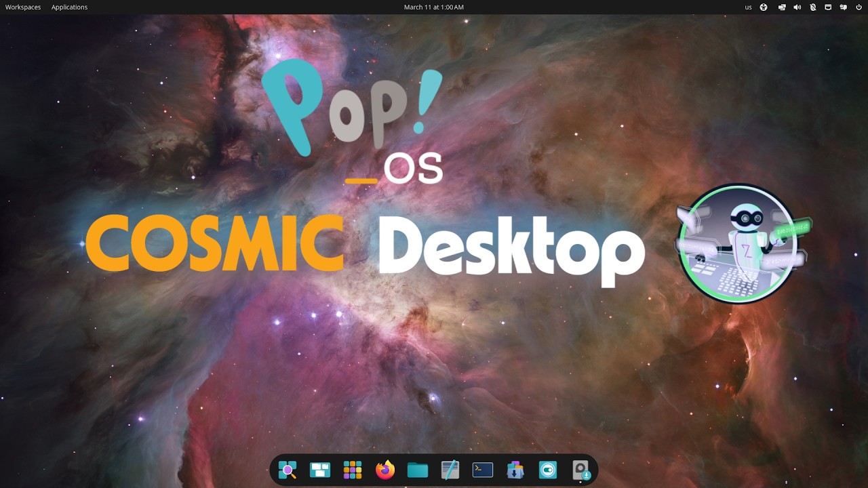Open the Bluetooth disabled applet

812,7
